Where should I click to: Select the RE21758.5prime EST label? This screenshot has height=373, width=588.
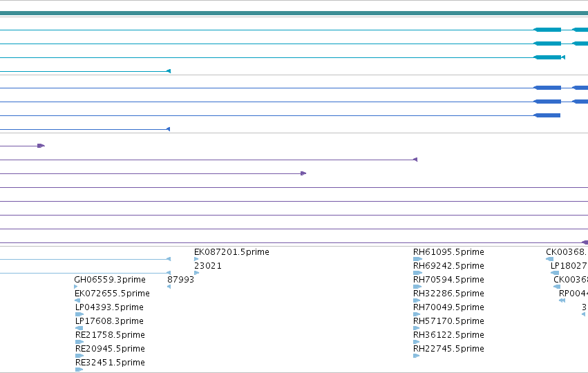(110, 335)
